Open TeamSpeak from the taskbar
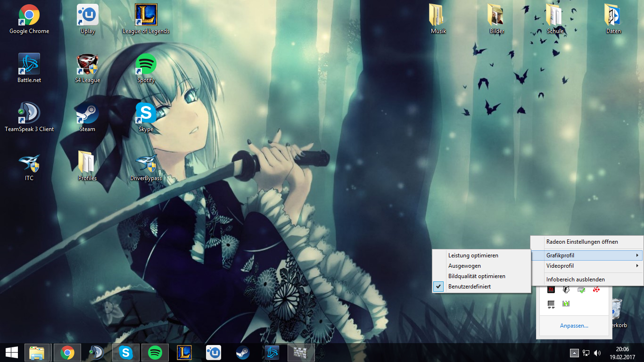The height and width of the screenshot is (362, 644). [97, 353]
